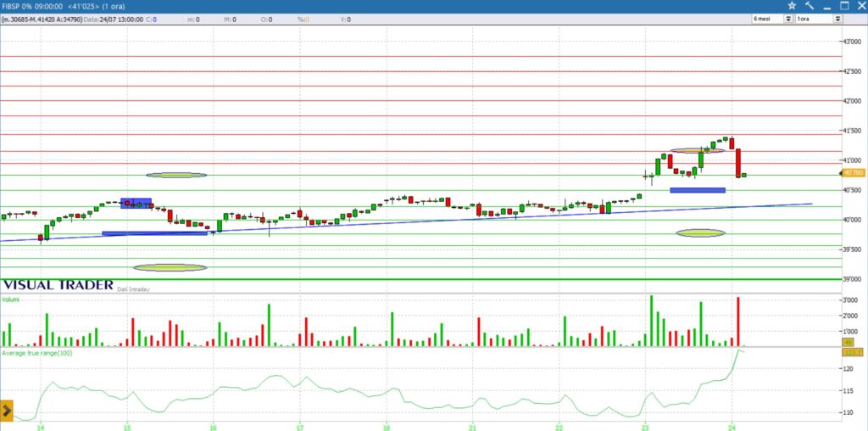Select the blue rectangle drawn near day 15
The height and width of the screenshot is (431, 868).
coord(136,204)
